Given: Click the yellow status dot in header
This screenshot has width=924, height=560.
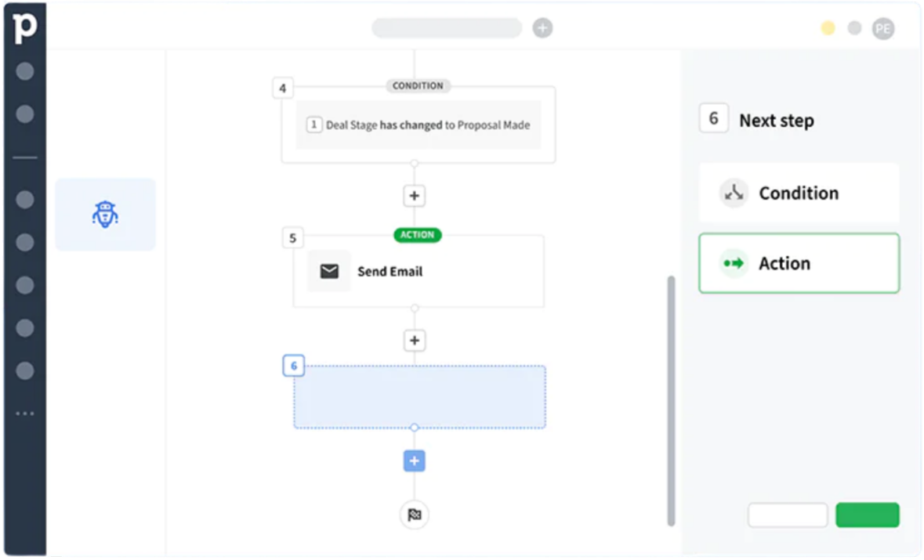Looking at the screenshot, I should coord(828,28).
